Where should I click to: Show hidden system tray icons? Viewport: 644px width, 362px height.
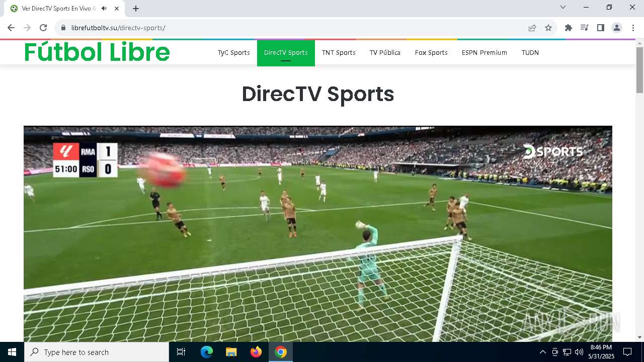point(542,352)
